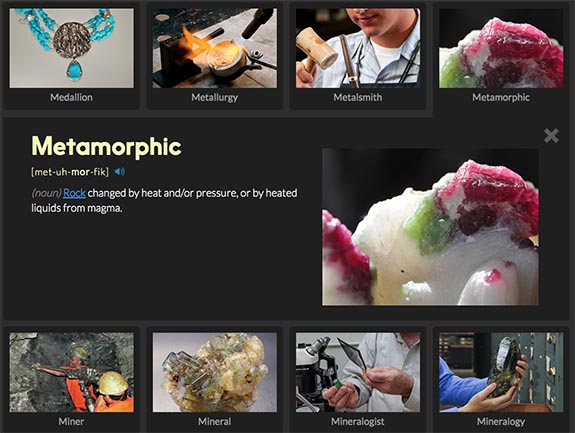Click the Metalsmith caption label

tap(358, 97)
